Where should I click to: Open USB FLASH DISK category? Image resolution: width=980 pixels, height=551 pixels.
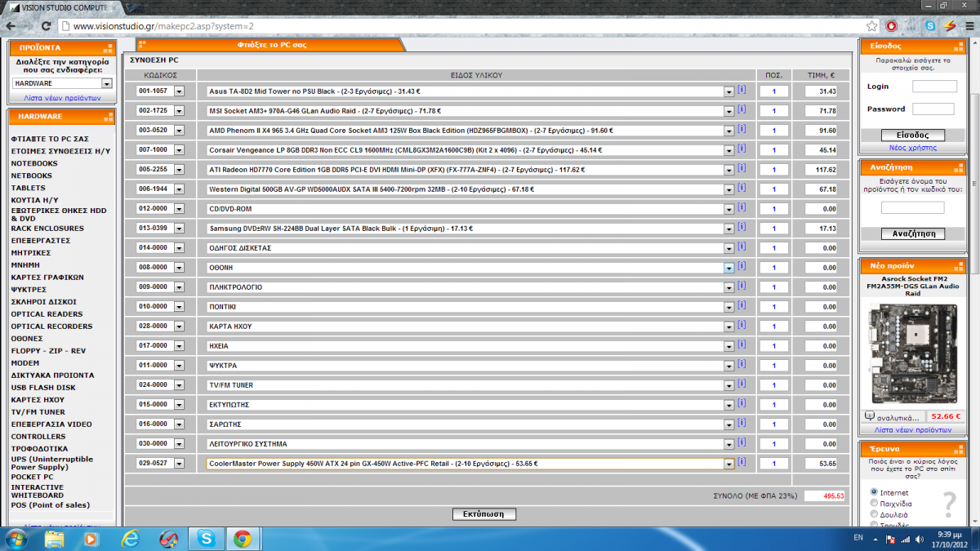pos(43,388)
